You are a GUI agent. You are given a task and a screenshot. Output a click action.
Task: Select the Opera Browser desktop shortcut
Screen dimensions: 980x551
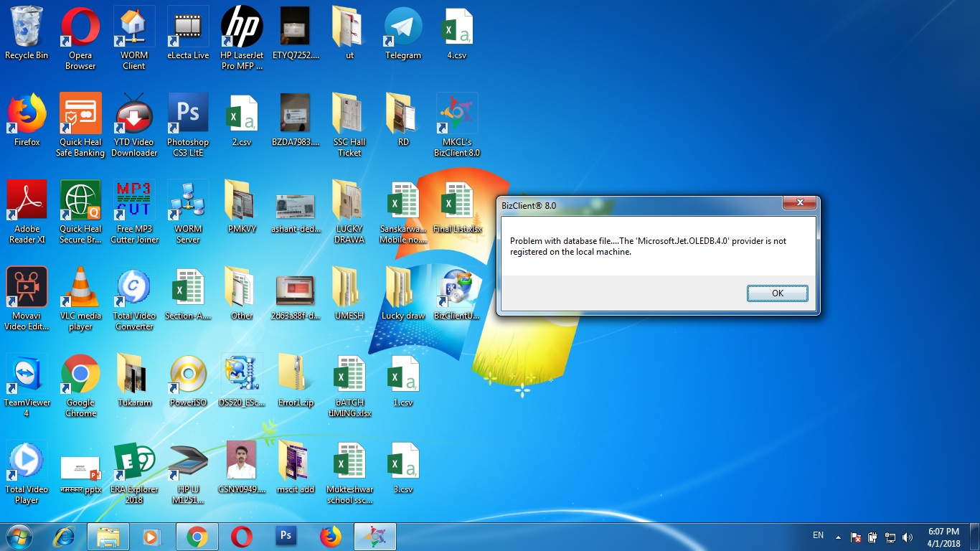click(80, 39)
